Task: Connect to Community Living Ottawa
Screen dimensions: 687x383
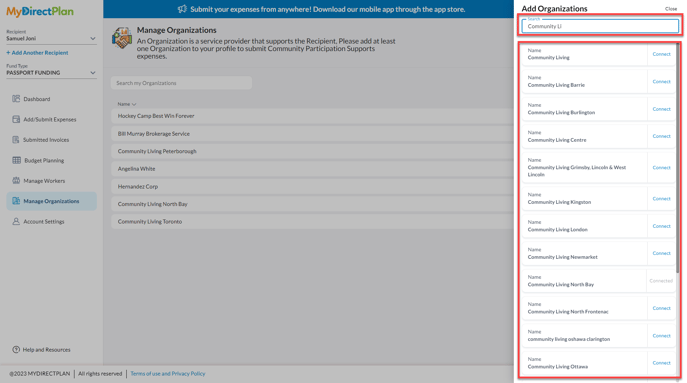Action: [661, 363]
